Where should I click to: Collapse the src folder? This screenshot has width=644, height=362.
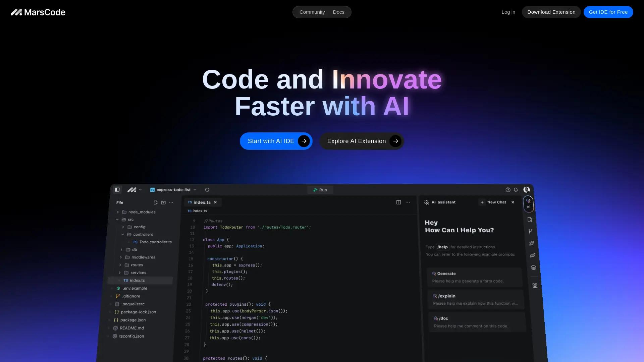point(117,220)
